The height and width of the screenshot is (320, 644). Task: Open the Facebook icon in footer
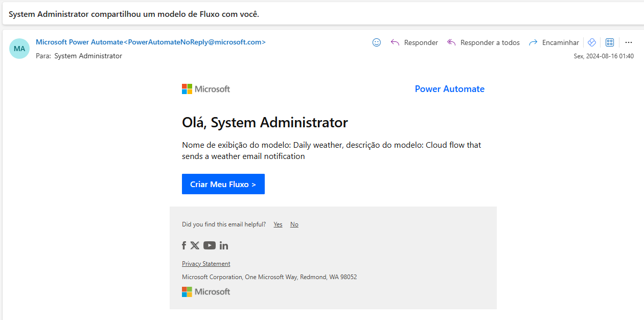click(x=184, y=245)
